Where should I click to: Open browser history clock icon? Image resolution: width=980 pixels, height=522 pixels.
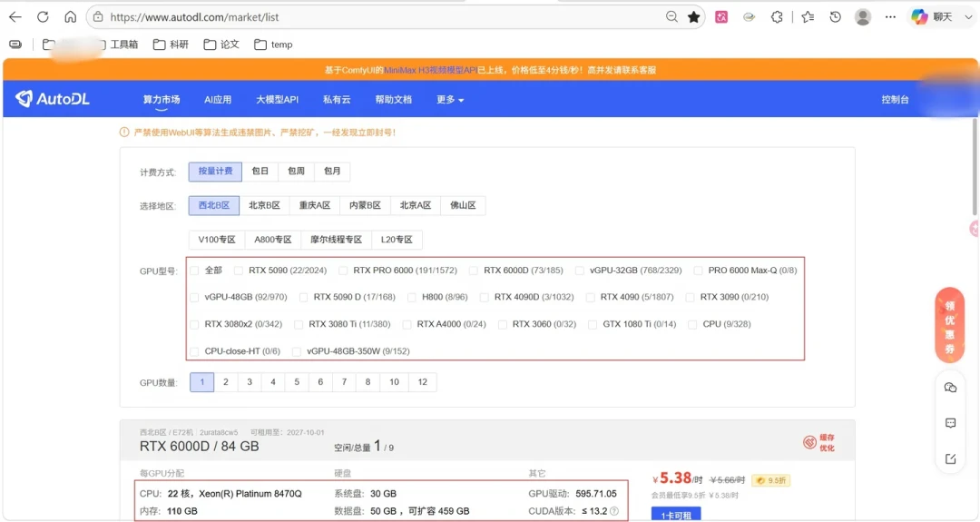click(835, 17)
